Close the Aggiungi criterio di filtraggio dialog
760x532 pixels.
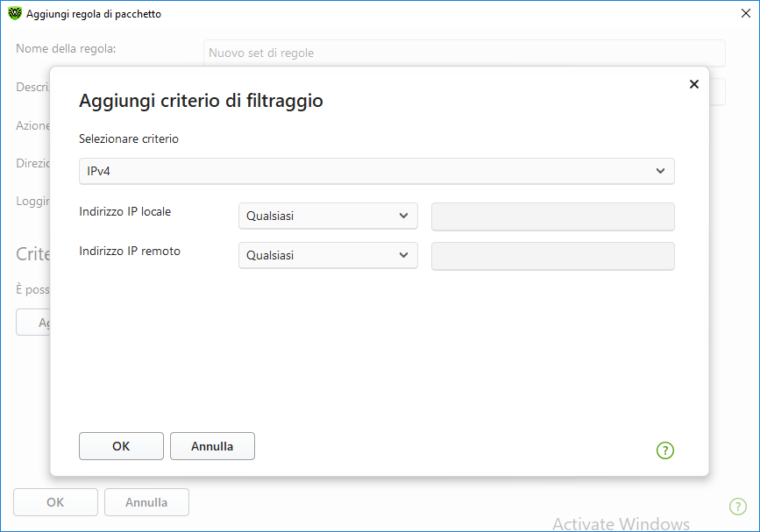(693, 84)
